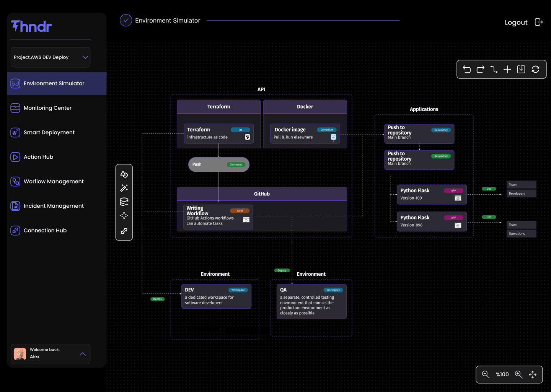
Task: Select the QA workspace card
Action: click(311, 301)
